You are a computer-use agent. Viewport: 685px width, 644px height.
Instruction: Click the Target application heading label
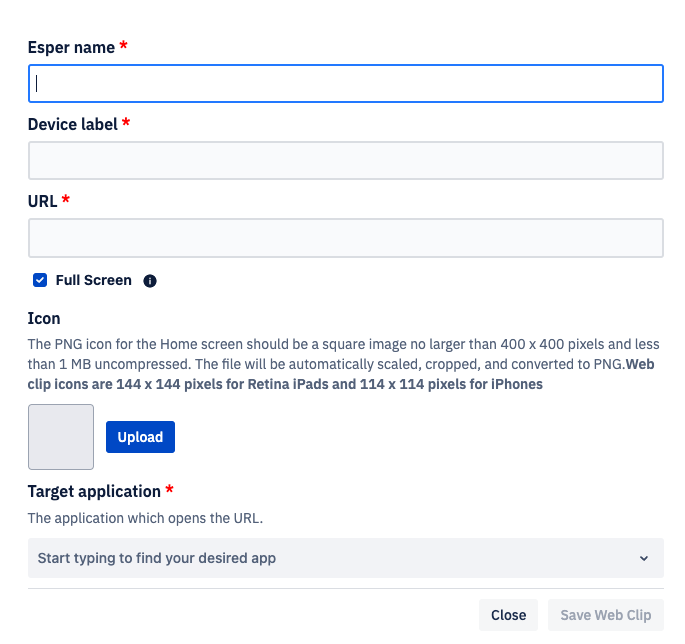click(x=94, y=492)
